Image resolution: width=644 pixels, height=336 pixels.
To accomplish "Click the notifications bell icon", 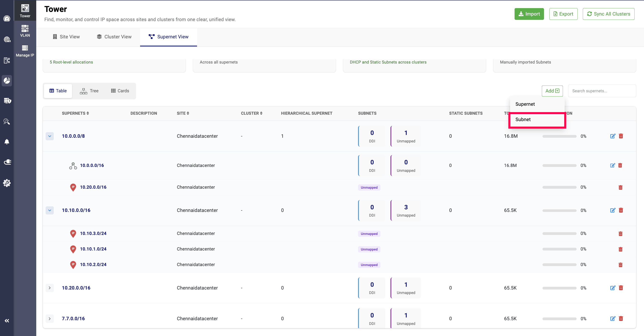I will [7, 142].
